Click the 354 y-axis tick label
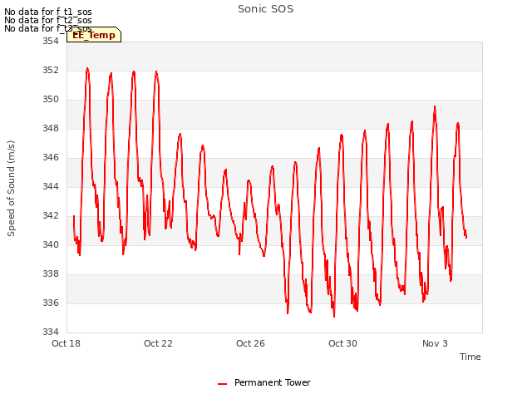The width and height of the screenshot is (532, 399). tap(51, 41)
